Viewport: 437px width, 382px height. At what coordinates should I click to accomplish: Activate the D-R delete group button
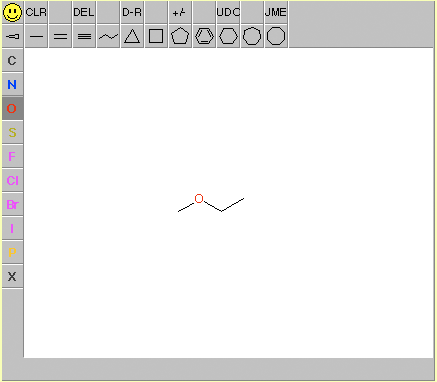pyautogui.click(x=132, y=12)
